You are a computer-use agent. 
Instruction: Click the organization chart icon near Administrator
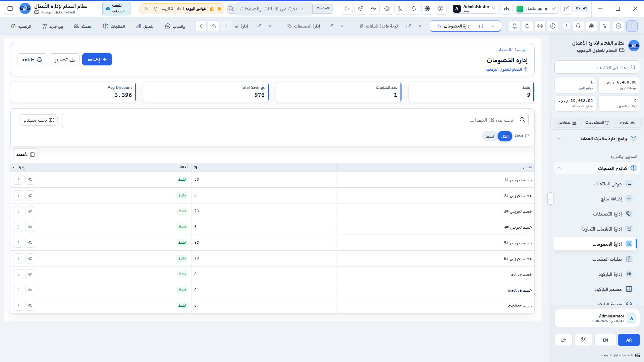pyautogui.click(x=506, y=9)
